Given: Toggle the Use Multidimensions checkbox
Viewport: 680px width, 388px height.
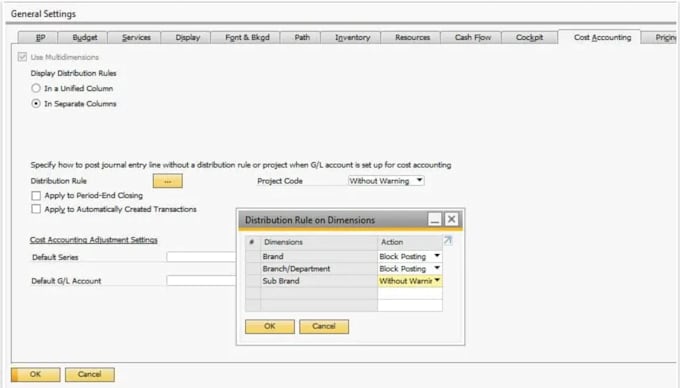Looking at the screenshot, I should (23, 57).
